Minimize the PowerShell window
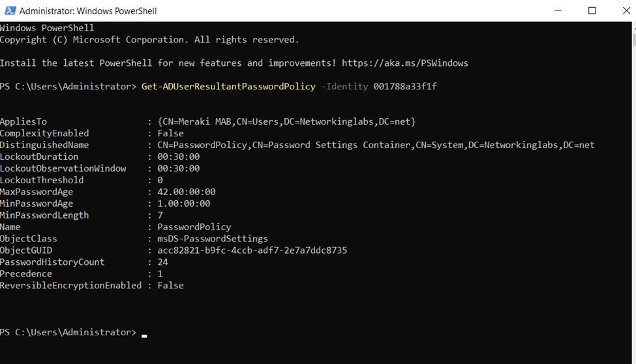The height and width of the screenshot is (364, 636). [558, 10]
